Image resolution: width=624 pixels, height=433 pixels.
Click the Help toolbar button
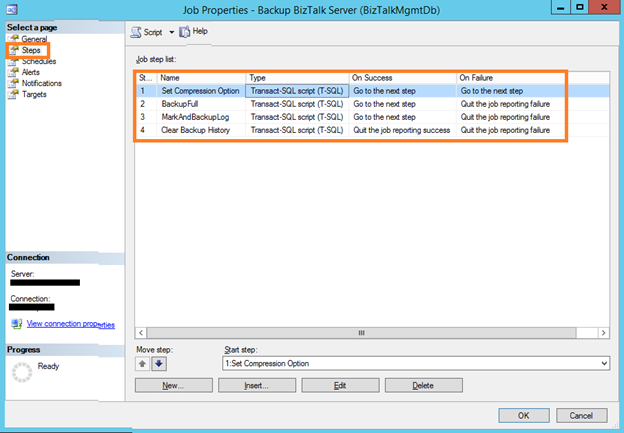point(193,31)
